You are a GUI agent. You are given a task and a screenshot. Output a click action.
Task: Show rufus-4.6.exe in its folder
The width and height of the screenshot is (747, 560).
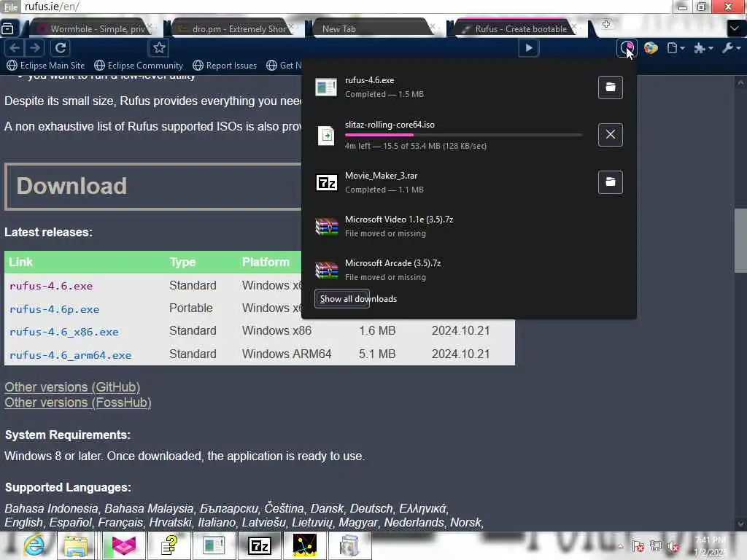pyautogui.click(x=611, y=87)
